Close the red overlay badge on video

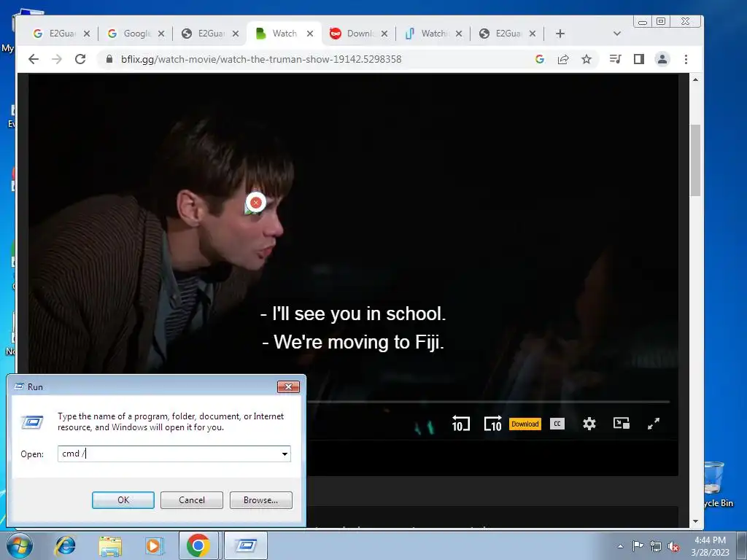tap(256, 203)
